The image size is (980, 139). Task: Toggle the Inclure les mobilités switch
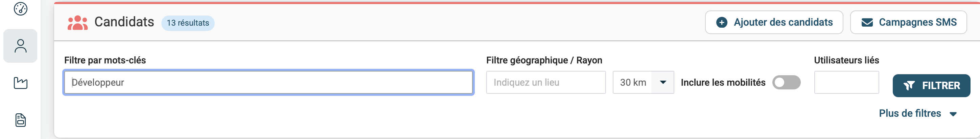(786, 82)
